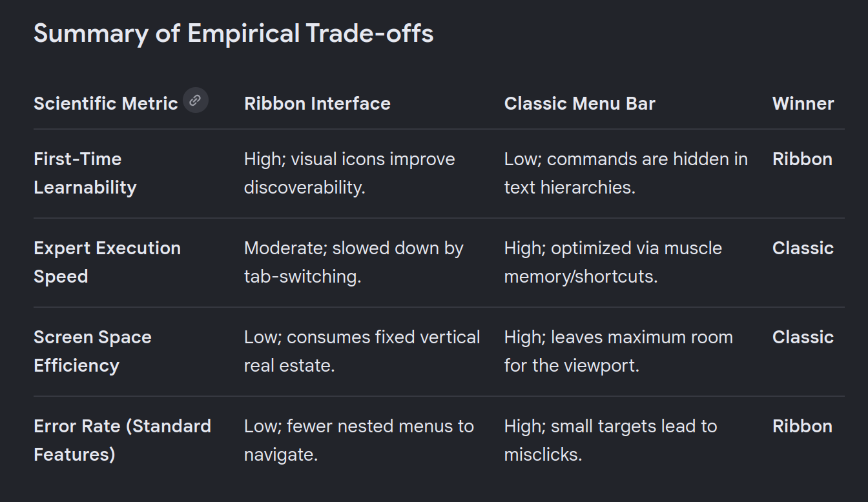The width and height of the screenshot is (868, 502).
Task: Select the First-Time Learnability row label
Action: [x=85, y=173]
